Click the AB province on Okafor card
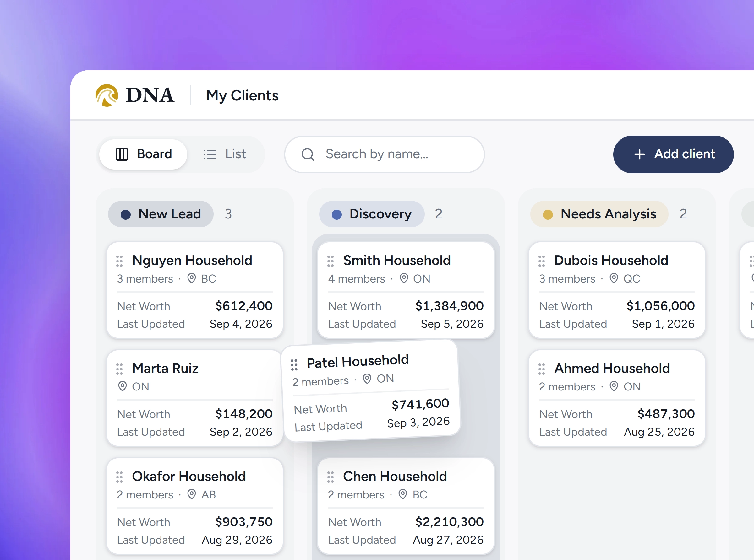 [209, 495]
